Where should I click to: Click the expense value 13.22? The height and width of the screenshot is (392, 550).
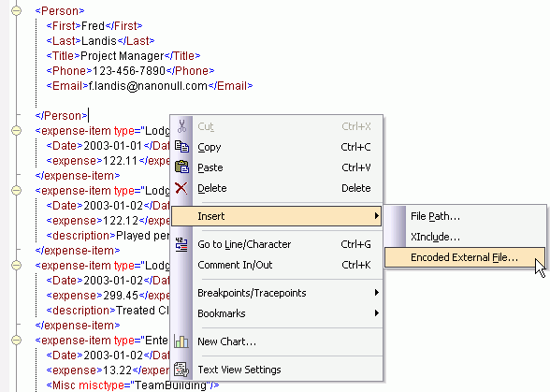[117, 370]
